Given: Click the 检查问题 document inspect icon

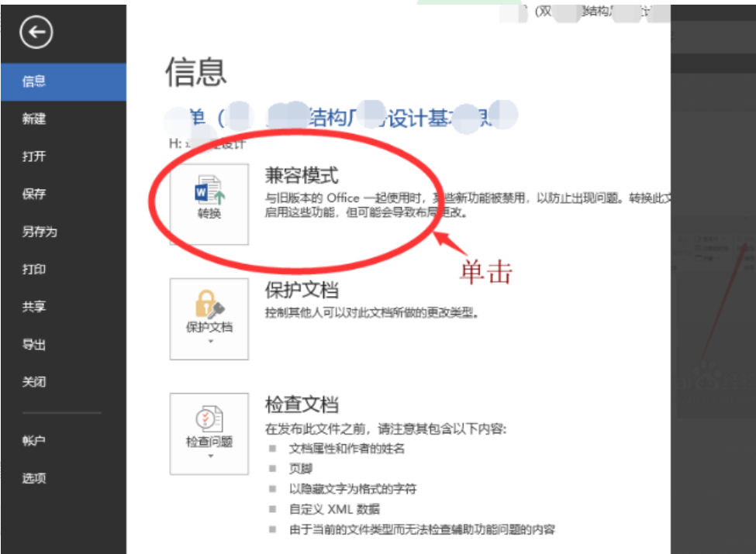Looking at the screenshot, I should [209, 419].
